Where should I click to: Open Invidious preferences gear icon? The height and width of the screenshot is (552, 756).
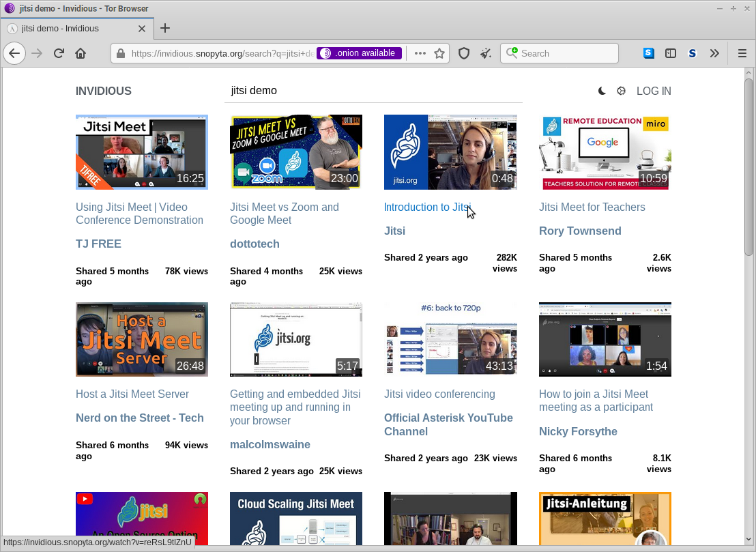[621, 91]
